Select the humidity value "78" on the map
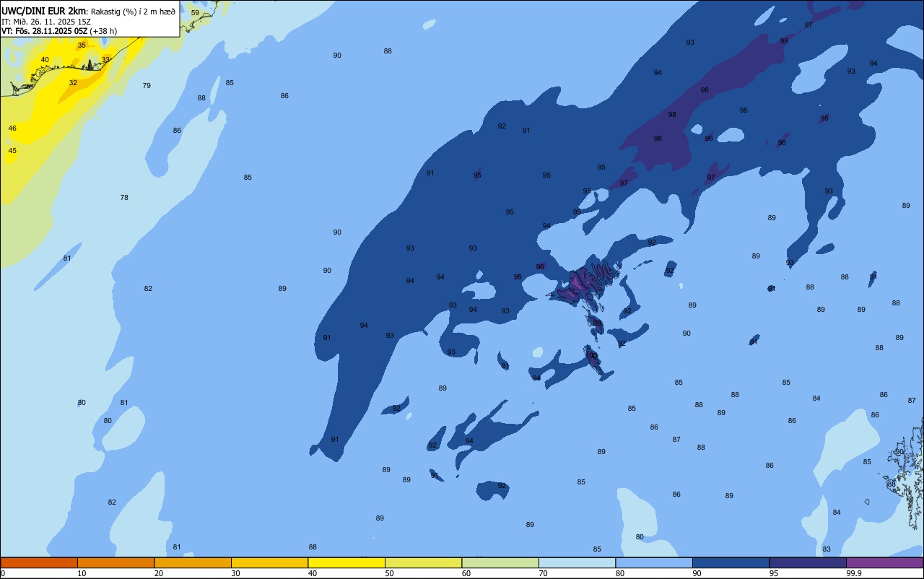Viewport: 924px width, 579px height. tap(124, 198)
